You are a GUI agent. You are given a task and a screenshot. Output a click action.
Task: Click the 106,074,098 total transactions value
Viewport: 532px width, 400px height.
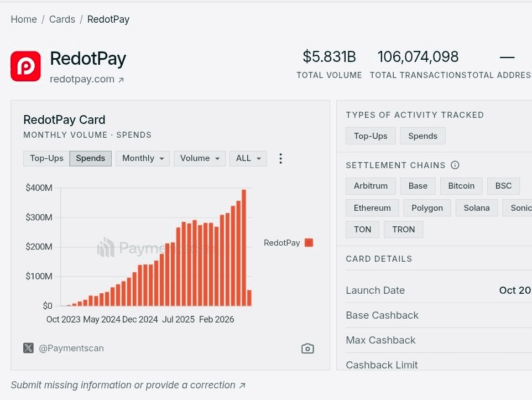tap(418, 56)
